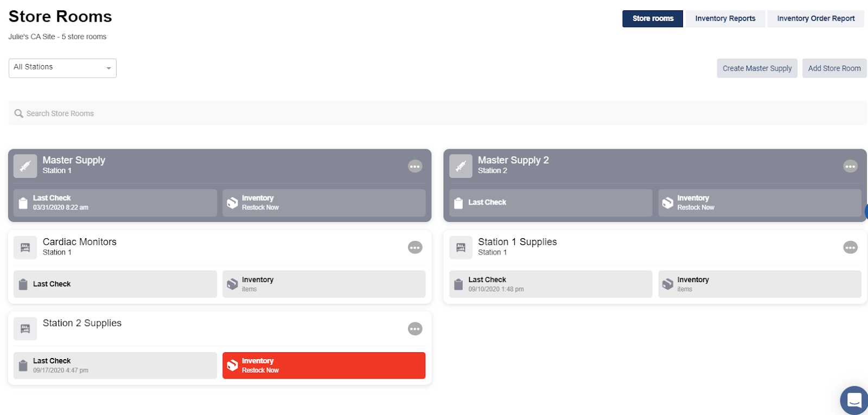Viewport: 868px width, 415px height.
Task: Select the Store rooms tab
Action: pyautogui.click(x=653, y=18)
